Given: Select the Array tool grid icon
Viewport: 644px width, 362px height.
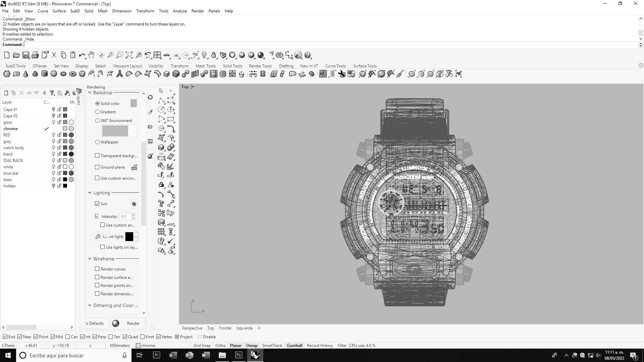Looking at the screenshot, I should [x=161, y=232].
